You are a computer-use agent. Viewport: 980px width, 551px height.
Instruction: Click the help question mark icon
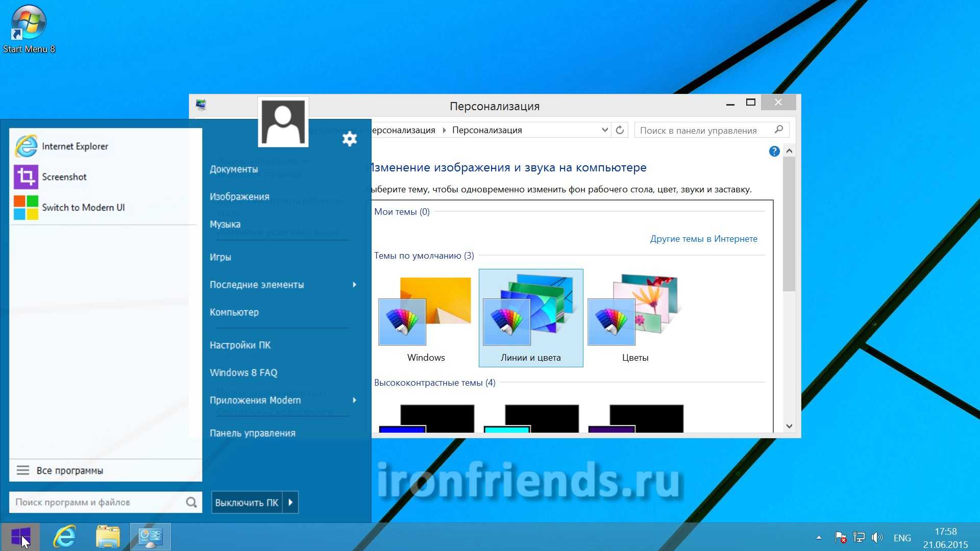pyautogui.click(x=774, y=151)
